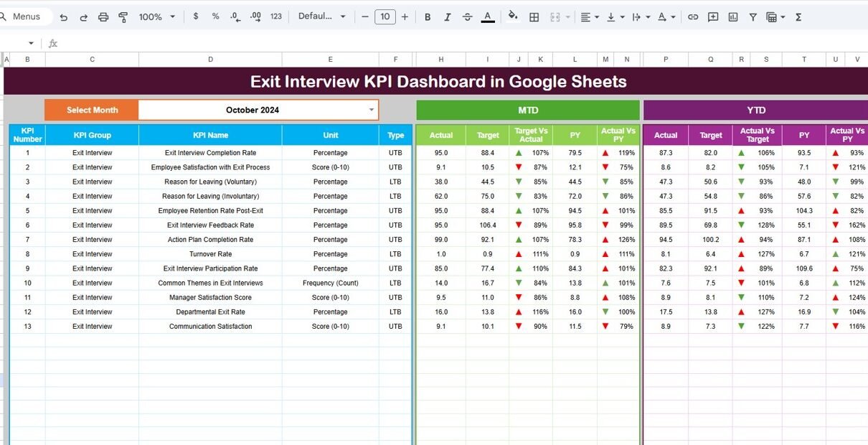Toggle italic formatting

point(448,17)
